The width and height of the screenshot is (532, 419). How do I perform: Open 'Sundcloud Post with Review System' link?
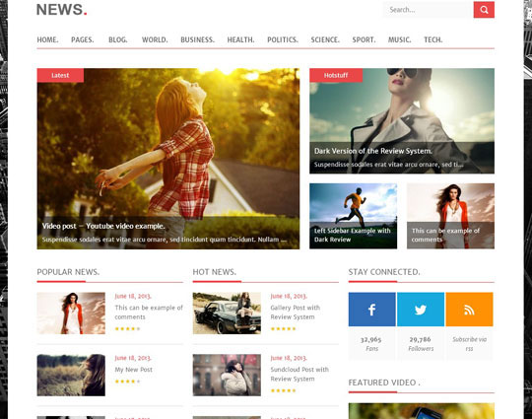299,375
